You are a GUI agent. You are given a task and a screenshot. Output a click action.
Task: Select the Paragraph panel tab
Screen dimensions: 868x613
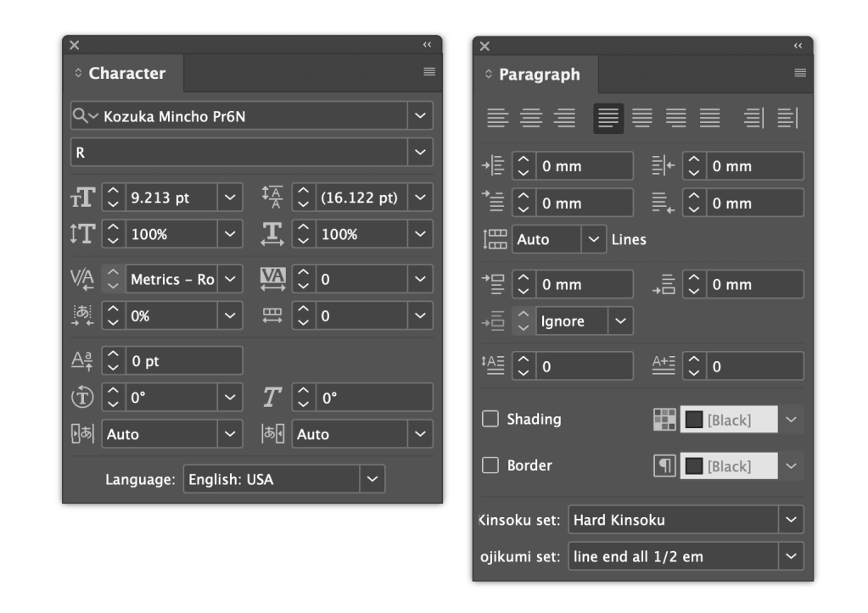pos(538,75)
